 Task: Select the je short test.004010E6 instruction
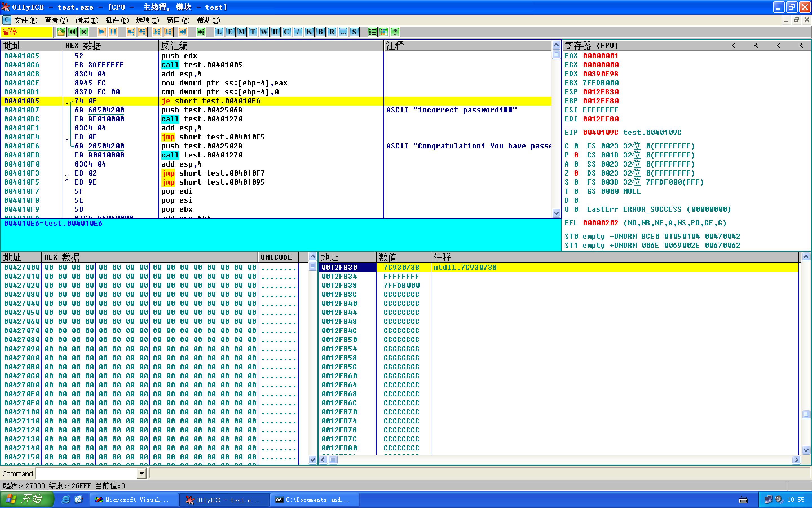point(276,101)
